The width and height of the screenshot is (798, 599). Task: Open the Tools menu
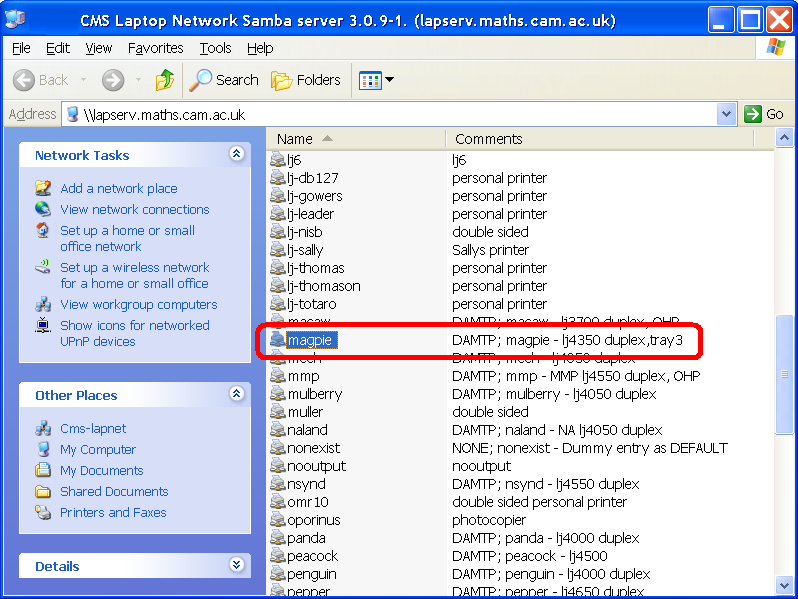pyautogui.click(x=215, y=48)
